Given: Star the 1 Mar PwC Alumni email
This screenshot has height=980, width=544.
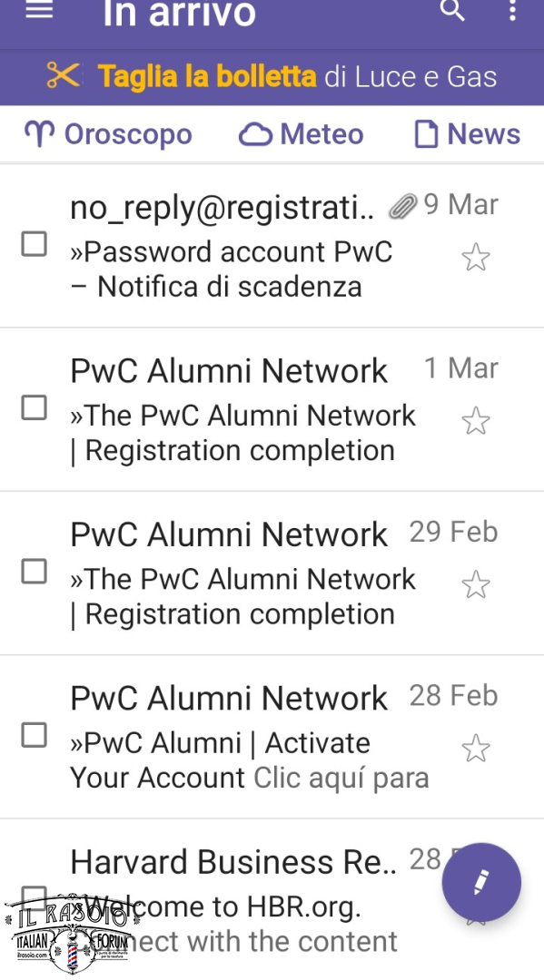Looking at the screenshot, I should pos(476,421).
